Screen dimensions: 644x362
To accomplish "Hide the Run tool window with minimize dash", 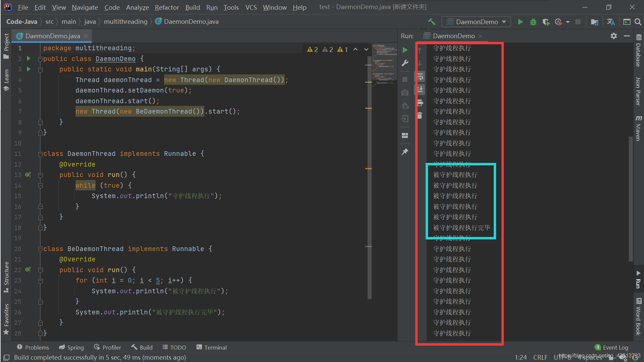I will tap(627, 36).
